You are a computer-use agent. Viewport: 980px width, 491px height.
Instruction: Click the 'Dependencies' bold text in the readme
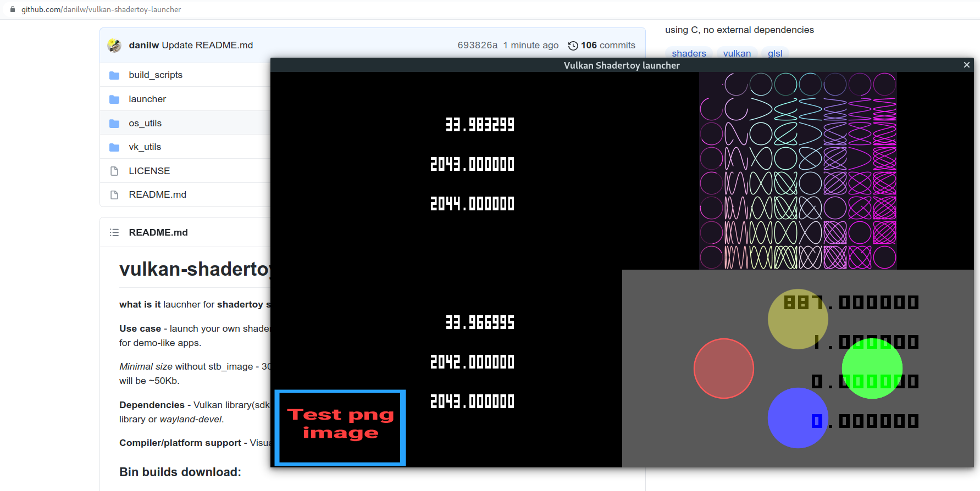[152, 405]
